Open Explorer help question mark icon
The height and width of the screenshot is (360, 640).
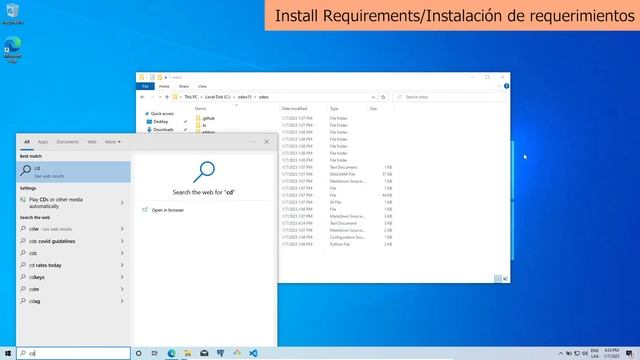pos(506,86)
